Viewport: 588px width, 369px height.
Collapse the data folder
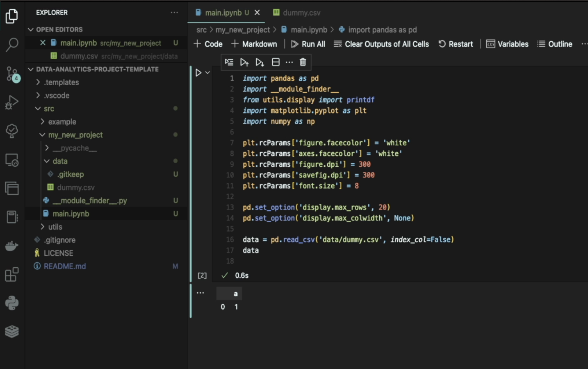tap(60, 161)
